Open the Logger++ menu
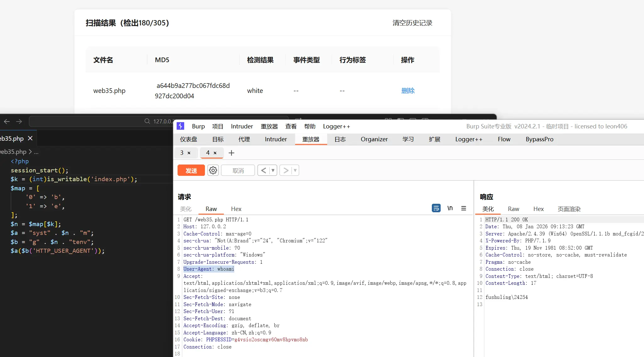The height and width of the screenshot is (357, 644). click(336, 126)
